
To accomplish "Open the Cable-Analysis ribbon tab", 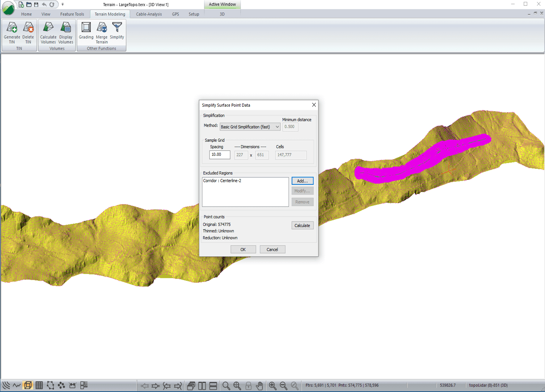I will [149, 14].
